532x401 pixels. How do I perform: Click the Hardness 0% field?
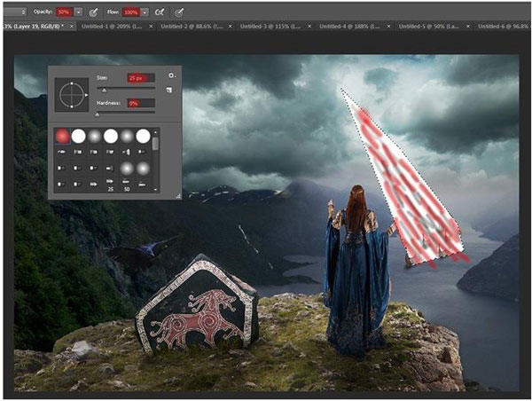click(x=141, y=103)
